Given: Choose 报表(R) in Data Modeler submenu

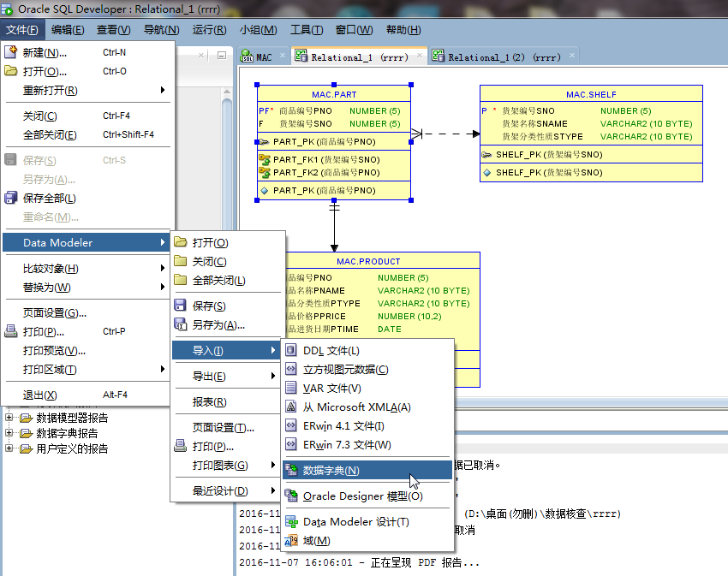Looking at the screenshot, I should coord(227,401).
